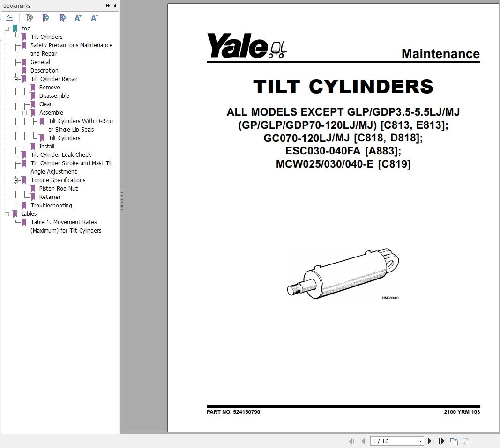Click bookmark icon beside Piston Rod Nut

point(33,189)
